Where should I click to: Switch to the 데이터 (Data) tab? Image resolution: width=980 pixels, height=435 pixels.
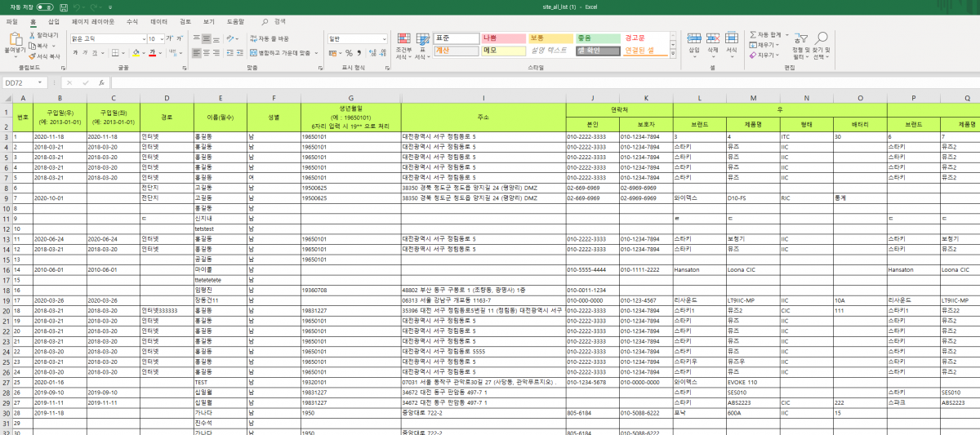coord(158,21)
